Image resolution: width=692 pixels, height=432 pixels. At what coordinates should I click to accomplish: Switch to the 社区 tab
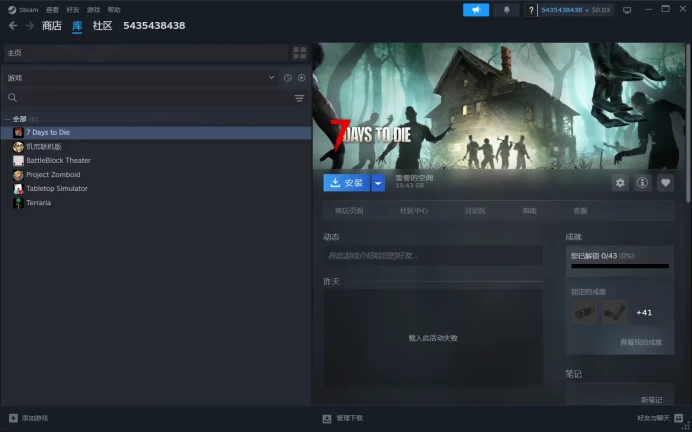pyautogui.click(x=102, y=26)
